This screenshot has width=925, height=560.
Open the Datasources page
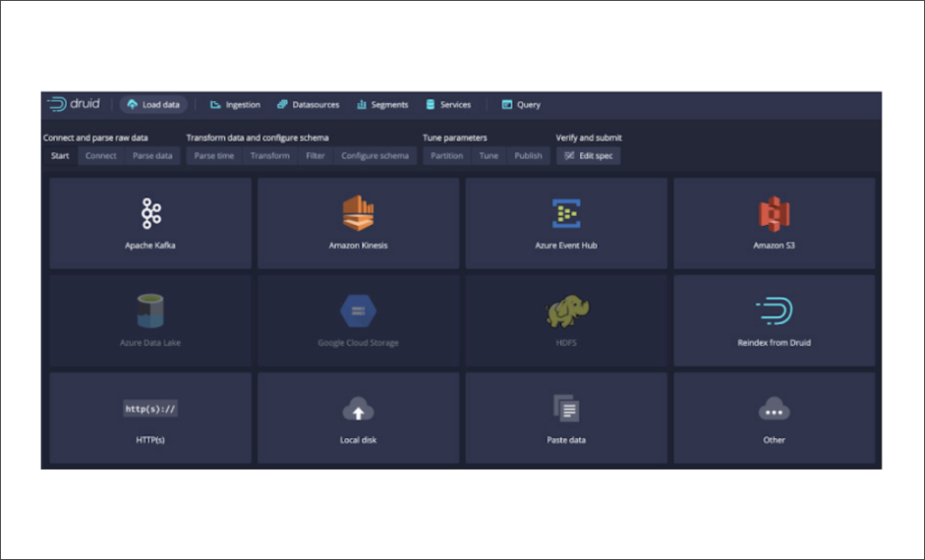tap(309, 105)
